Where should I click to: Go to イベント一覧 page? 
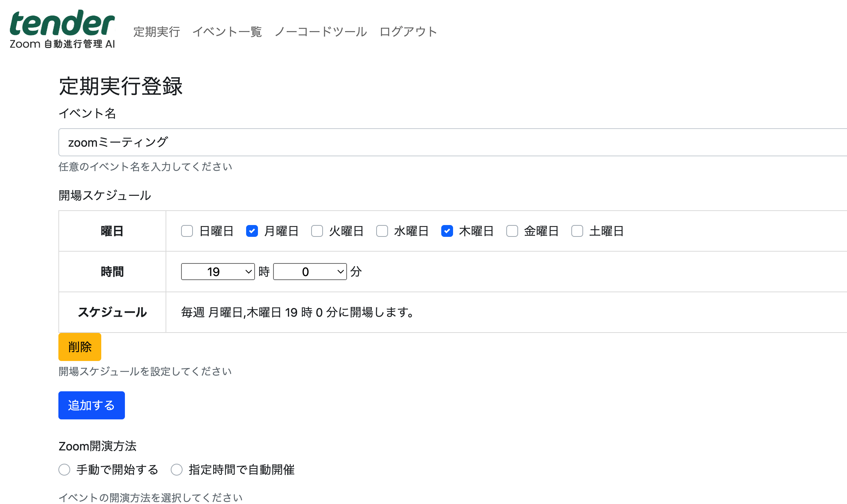pyautogui.click(x=227, y=32)
